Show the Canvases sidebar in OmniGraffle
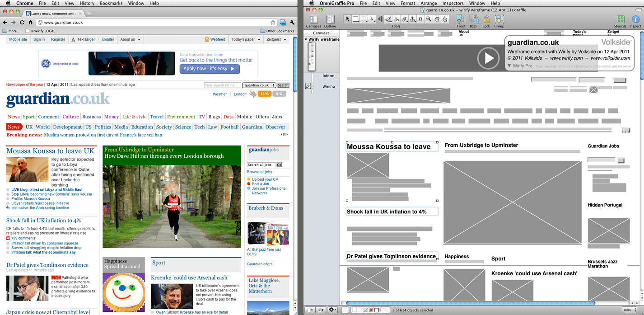644x315 pixels. (314, 21)
